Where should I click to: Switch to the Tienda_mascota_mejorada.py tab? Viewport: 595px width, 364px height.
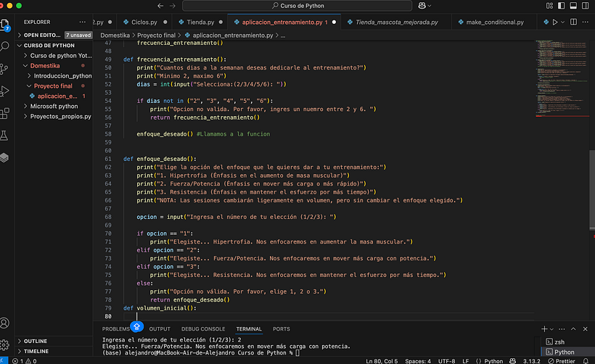coord(396,22)
